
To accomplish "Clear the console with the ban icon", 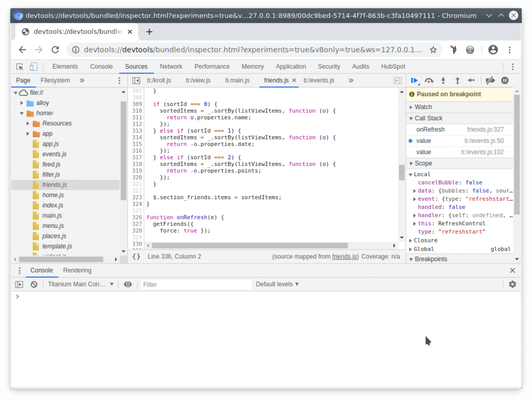I will tap(34, 284).
